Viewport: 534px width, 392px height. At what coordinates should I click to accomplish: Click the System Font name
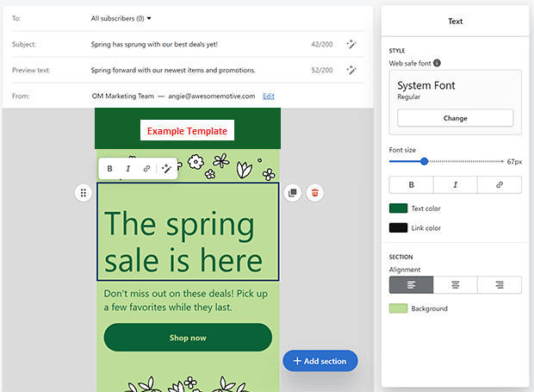tap(426, 85)
